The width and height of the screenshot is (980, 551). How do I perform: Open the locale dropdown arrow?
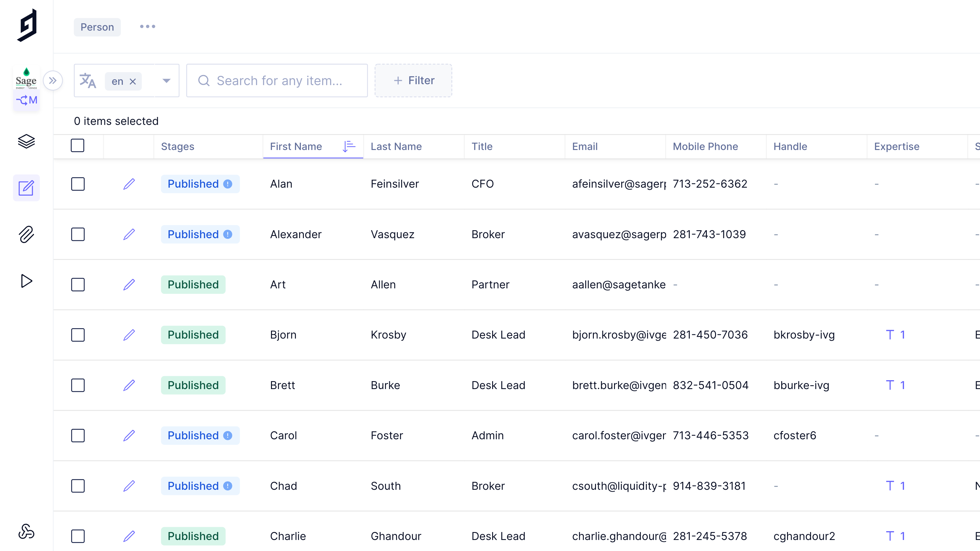[166, 81]
